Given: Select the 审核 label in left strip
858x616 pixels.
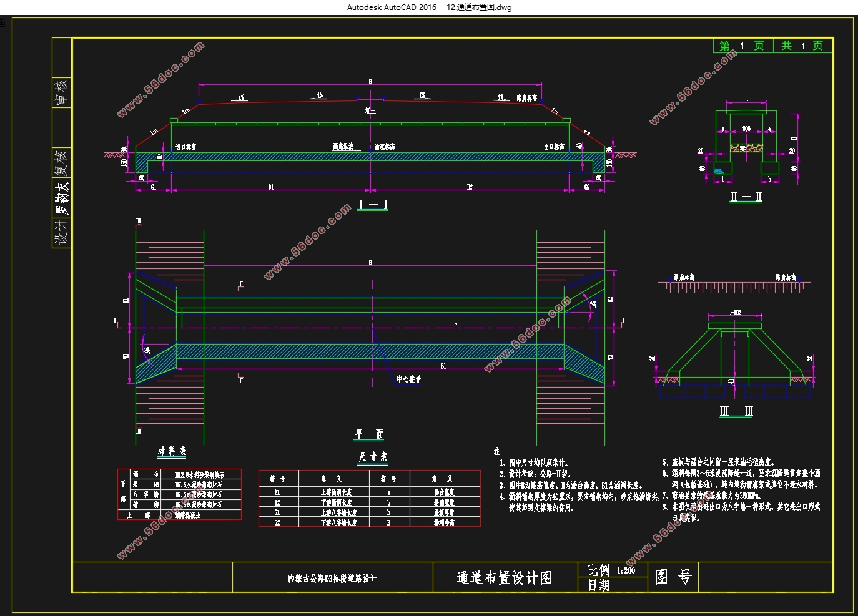Looking at the screenshot, I should [x=61, y=92].
